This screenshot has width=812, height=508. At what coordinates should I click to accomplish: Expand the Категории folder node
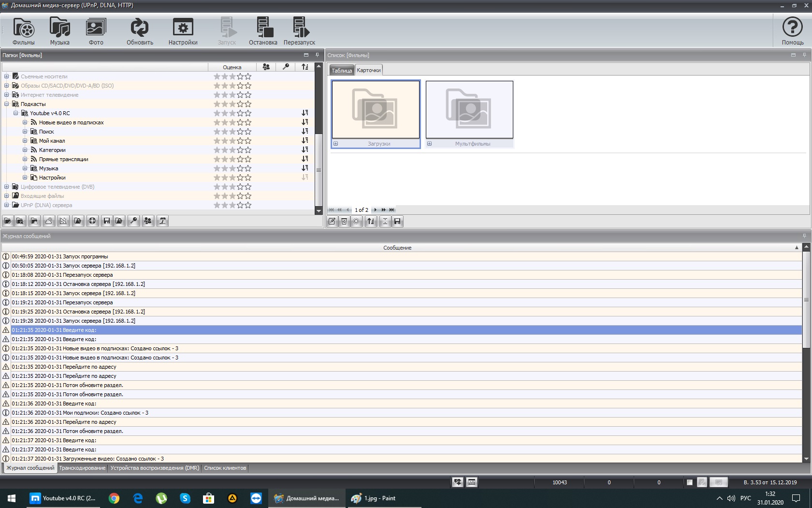click(25, 150)
